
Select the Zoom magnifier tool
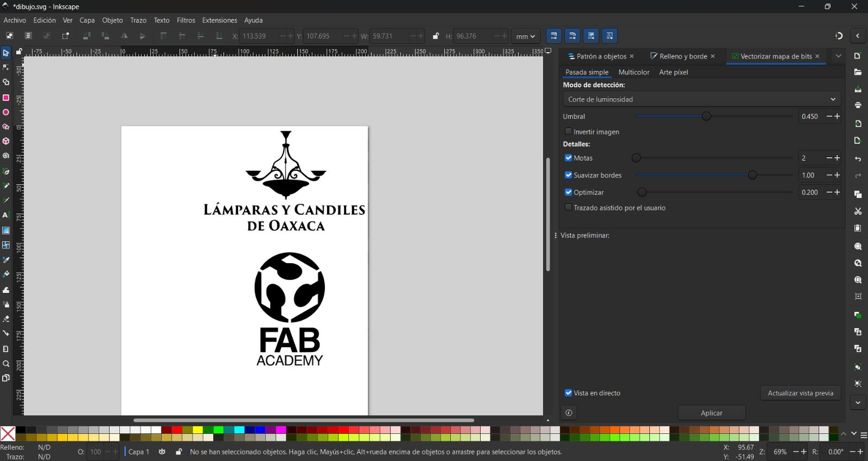[x=6, y=364]
